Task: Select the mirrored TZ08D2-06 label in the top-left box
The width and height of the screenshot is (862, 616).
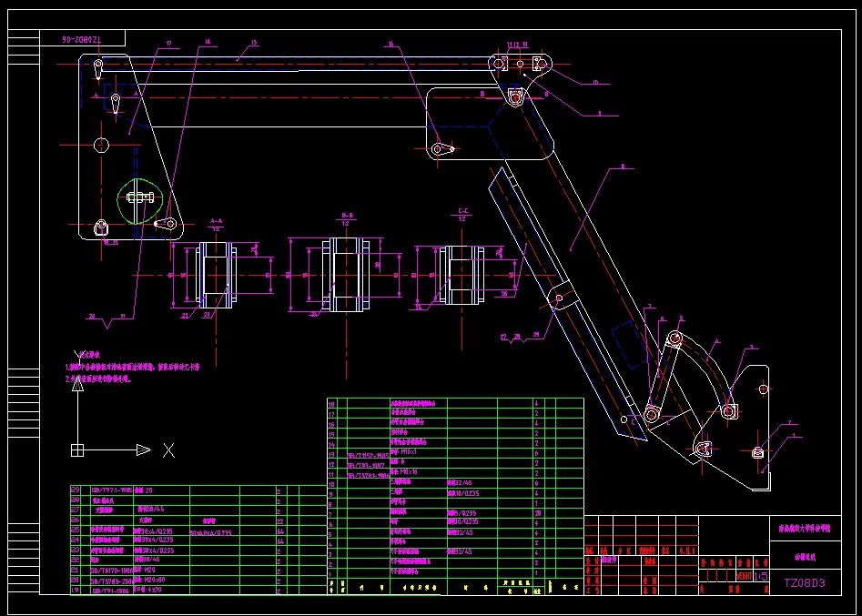Action: [x=81, y=39]
